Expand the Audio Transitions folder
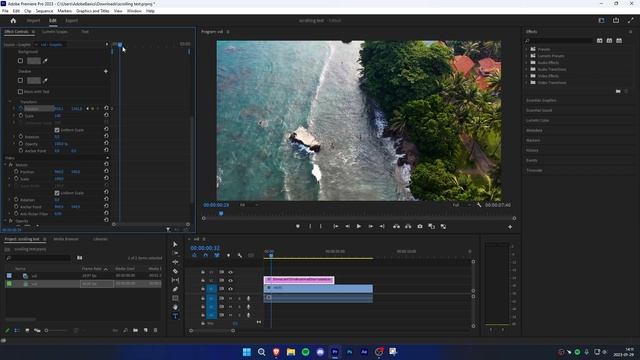This screenshot has height=360, width=640. tap(527, 69)
